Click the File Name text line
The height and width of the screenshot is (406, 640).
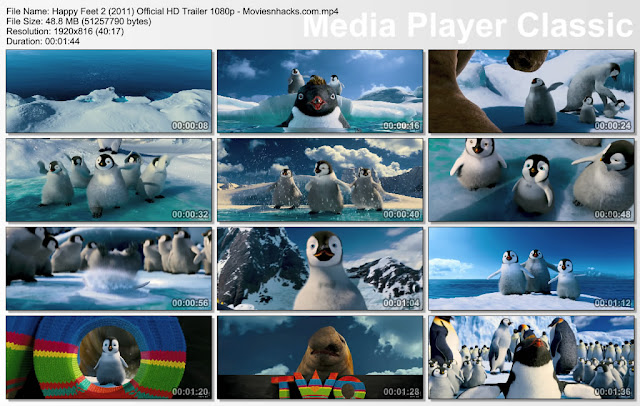pos(172,11)
